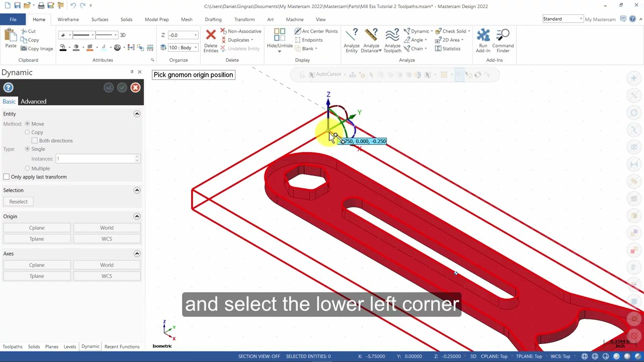This screenshot has height=362, width=644.
Task: Enable Only apply last transform checkbox
Action: point(7,177)
